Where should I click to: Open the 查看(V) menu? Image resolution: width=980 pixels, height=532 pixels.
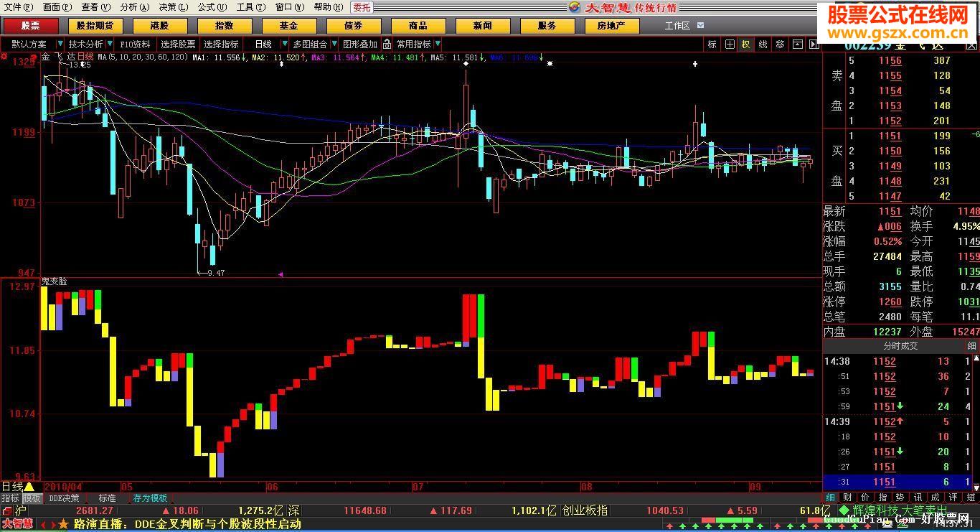click(95, 7)
